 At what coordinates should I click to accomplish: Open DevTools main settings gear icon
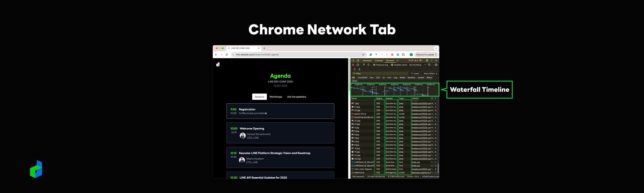coord(427,60)
